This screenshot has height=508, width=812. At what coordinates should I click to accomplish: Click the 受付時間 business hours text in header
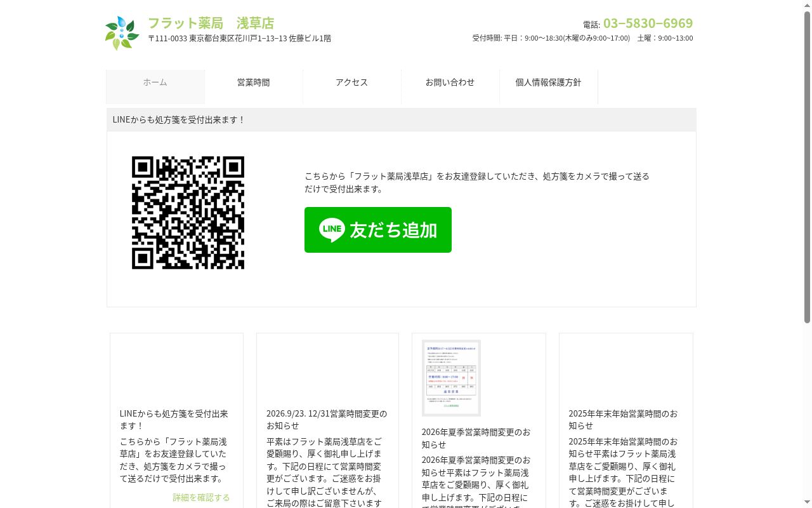[582, 38]
